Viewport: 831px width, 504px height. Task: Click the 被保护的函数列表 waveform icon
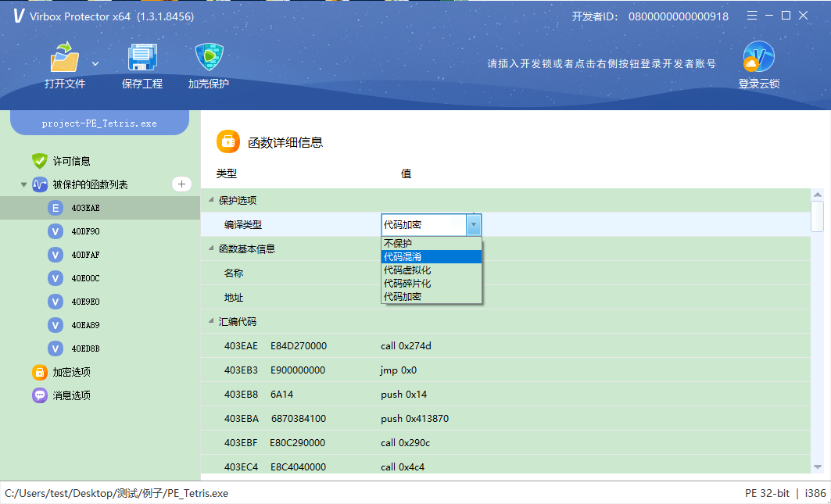[x=40, y=184]
